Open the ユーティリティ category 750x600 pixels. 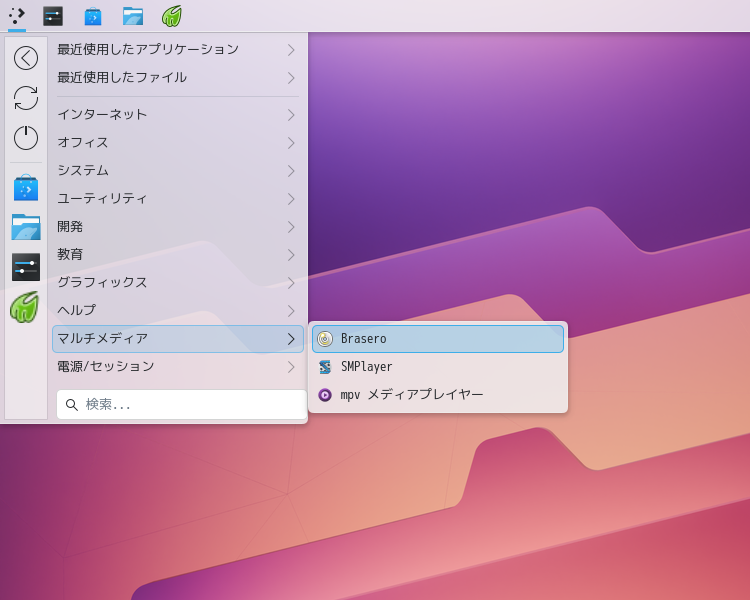(177, 199)
